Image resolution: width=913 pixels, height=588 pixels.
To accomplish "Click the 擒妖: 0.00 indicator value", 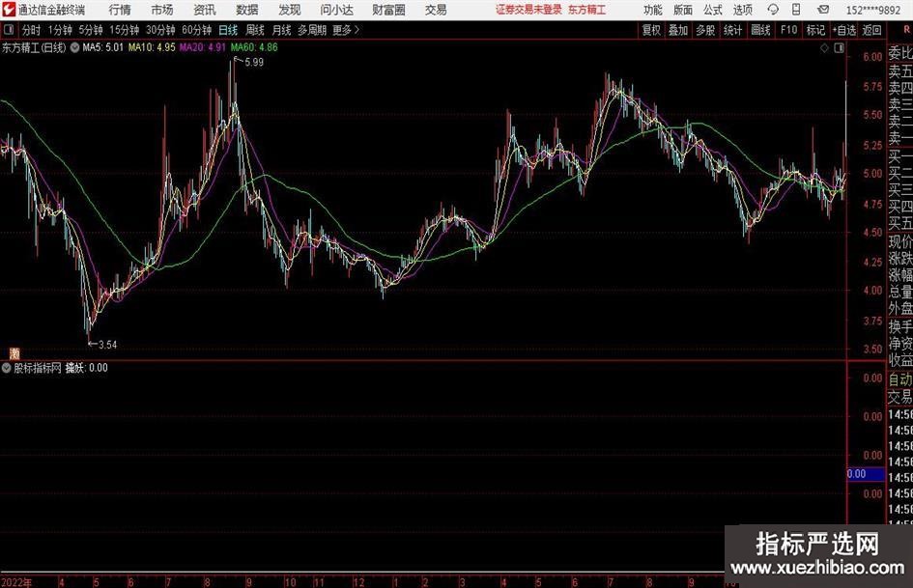I will coord(87,368).
